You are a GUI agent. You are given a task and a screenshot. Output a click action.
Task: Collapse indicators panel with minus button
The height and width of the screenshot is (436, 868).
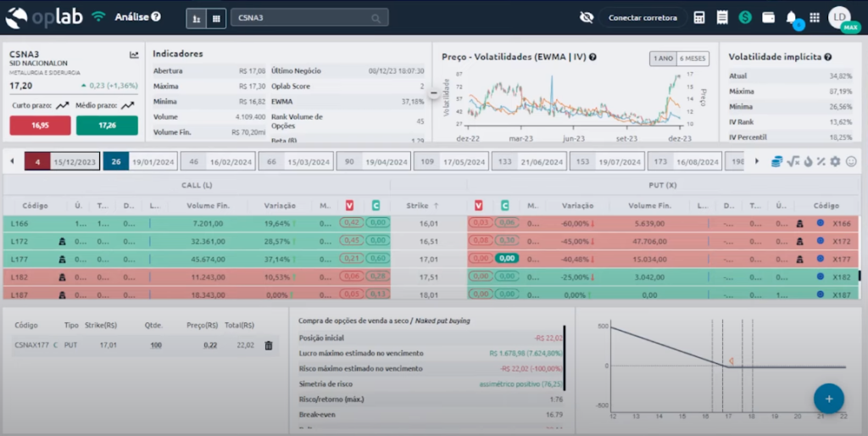pos(435,92)
